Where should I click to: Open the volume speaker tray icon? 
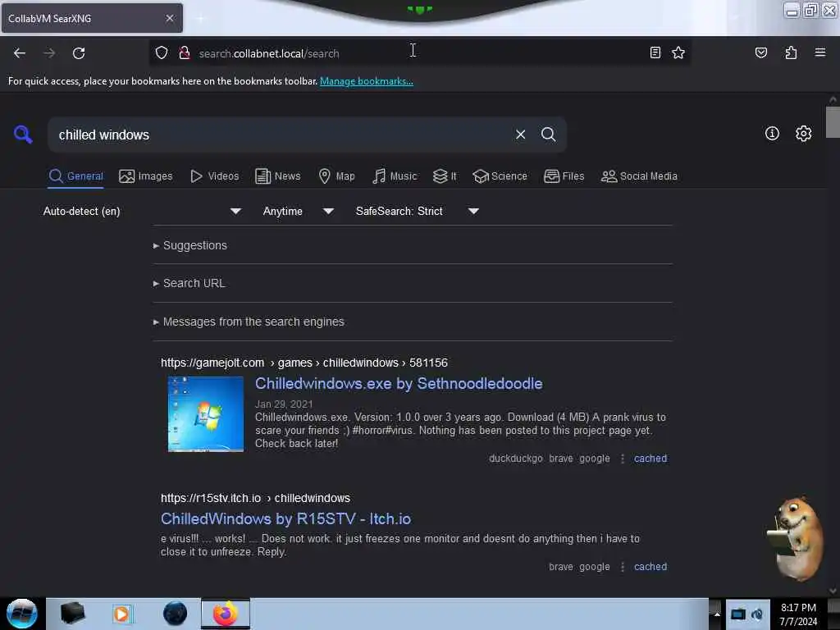point(757,614)
